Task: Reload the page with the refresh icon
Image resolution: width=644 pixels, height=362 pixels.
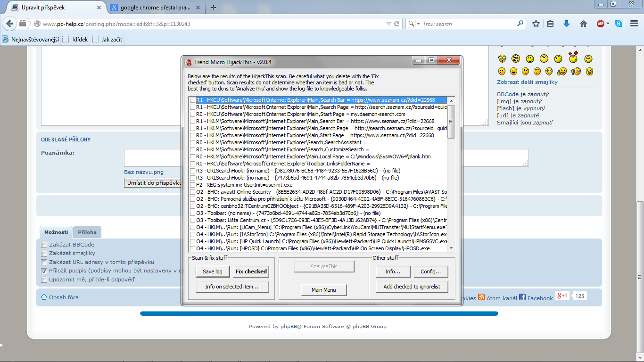Action: point(397,24)
